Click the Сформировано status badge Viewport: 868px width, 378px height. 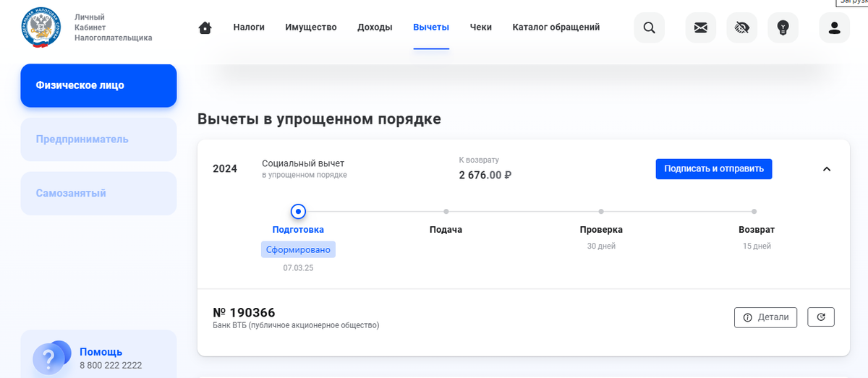[x=298, y=249]
